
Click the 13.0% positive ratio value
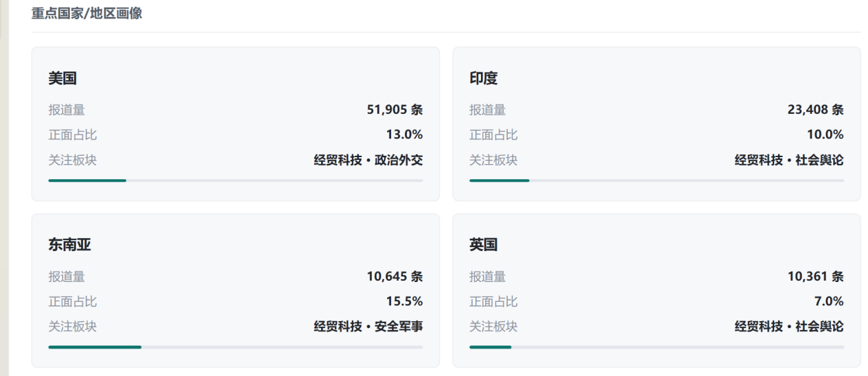[x=405, y=134]
